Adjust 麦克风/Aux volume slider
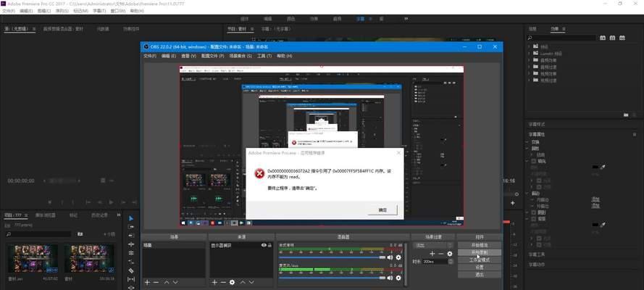 [x=333, y=278]
